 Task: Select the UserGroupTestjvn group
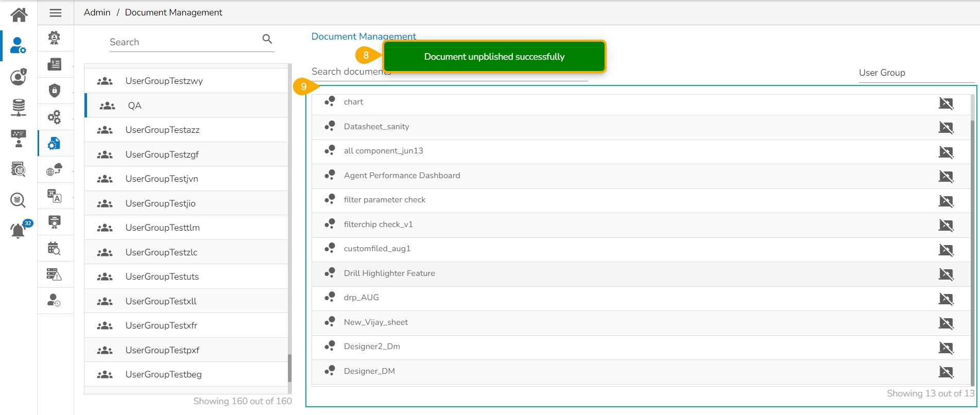click(186, 179)
